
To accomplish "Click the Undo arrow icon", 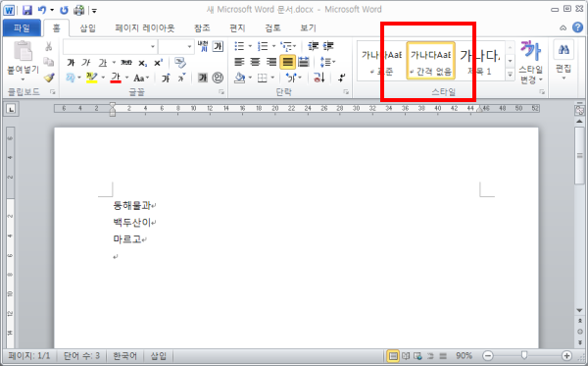I will (42, 10).
